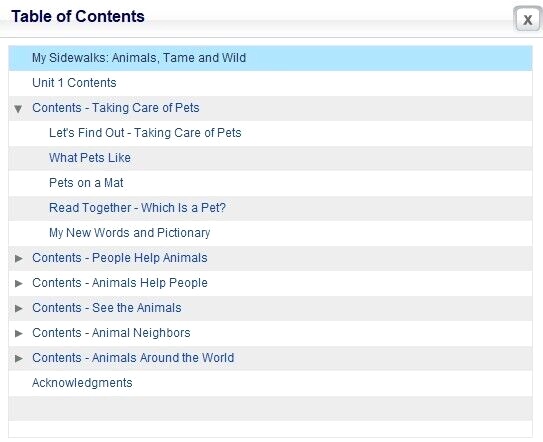This screenshot has width=543, height=442.
Task: Collapse Contents - Taking Care of Pets arrow
Action: tap(18, 109)
